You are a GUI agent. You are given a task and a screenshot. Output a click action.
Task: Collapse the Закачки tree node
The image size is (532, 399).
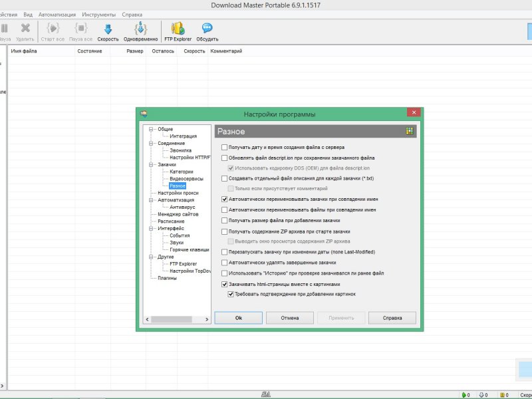tap(151, 164)
